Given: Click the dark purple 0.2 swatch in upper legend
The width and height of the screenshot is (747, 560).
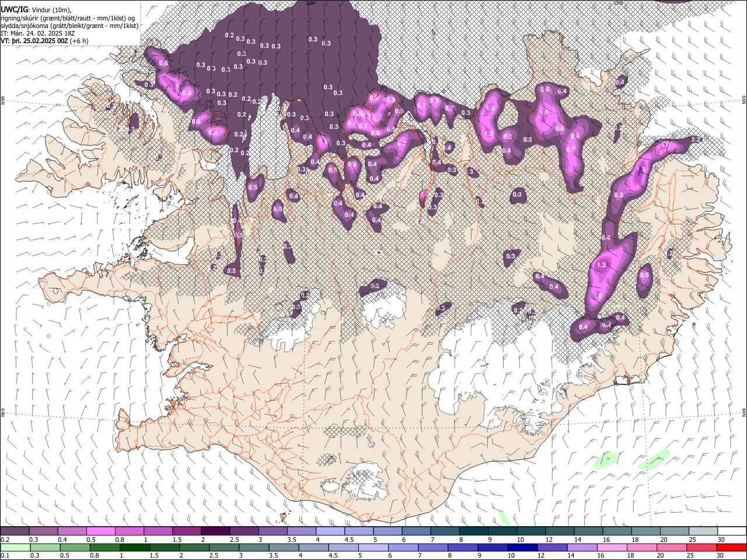Looking at the screenshot, I should 15,531.
